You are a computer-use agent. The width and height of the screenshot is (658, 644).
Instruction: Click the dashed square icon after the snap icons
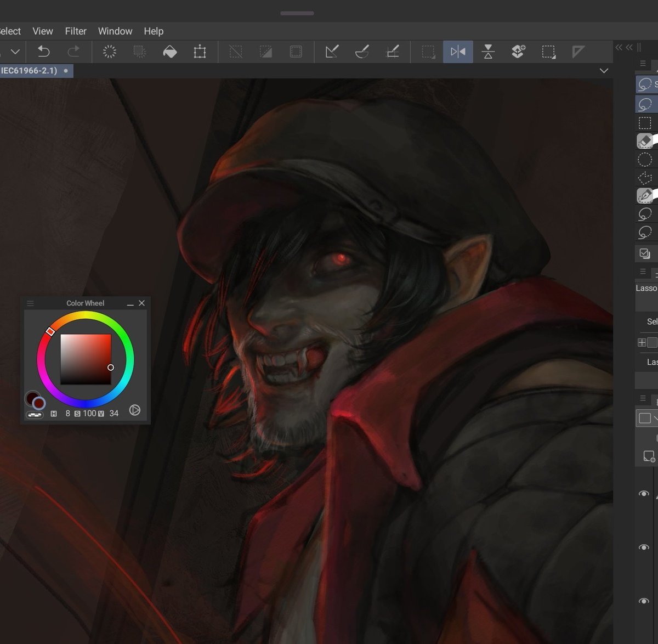click(428, 52)
